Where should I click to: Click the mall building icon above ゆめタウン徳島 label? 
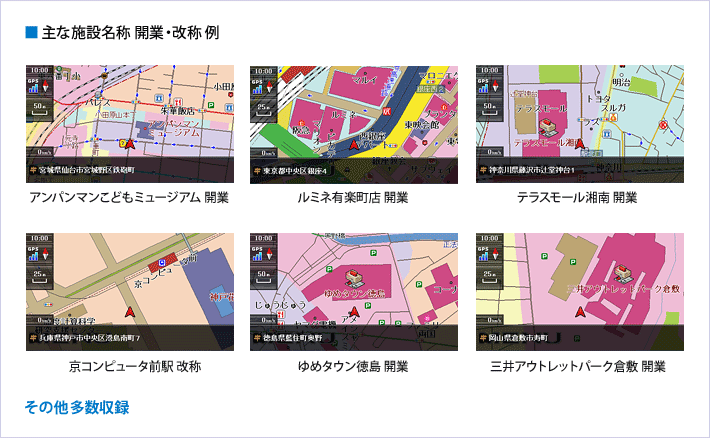coord(354,277)
